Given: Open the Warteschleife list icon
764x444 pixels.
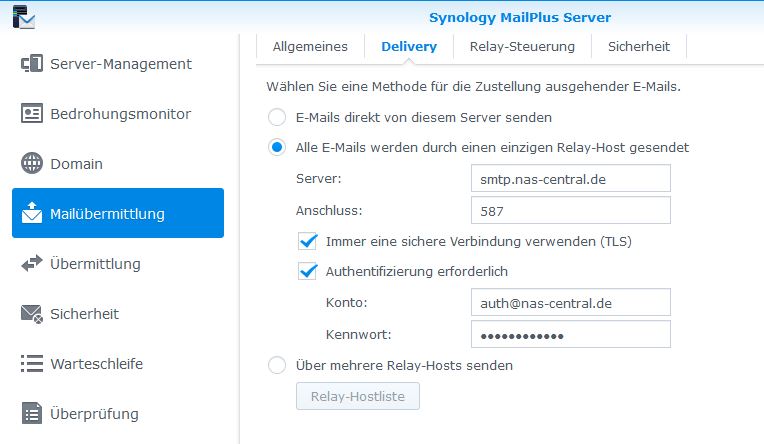Looking at the screenshot, I should point(32,364).
